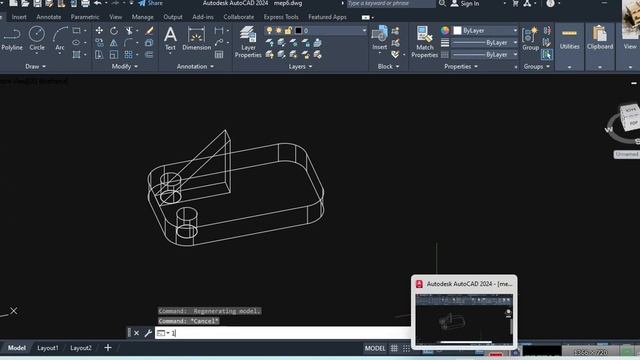Insert a Table from Annotation panel

pyautogui.click(x=219, y=54)
